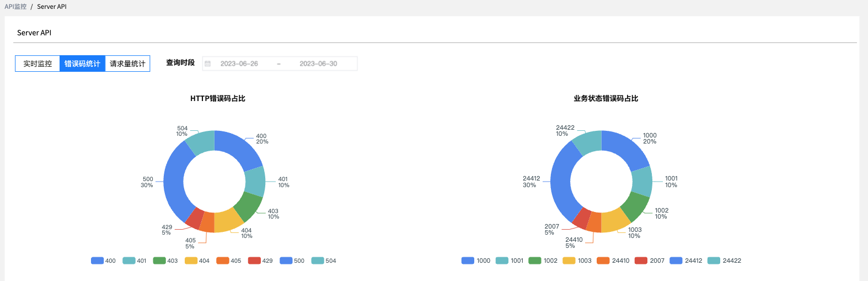Click the API监控 breadcrumb link
Screen dimensions: 868x281
pyautogui.click(x=15, y=7)
